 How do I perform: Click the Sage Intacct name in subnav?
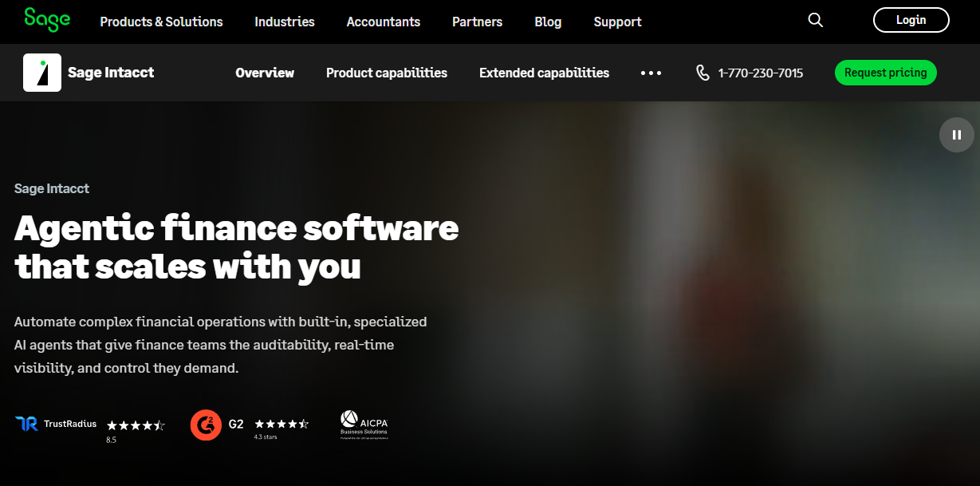111,73
